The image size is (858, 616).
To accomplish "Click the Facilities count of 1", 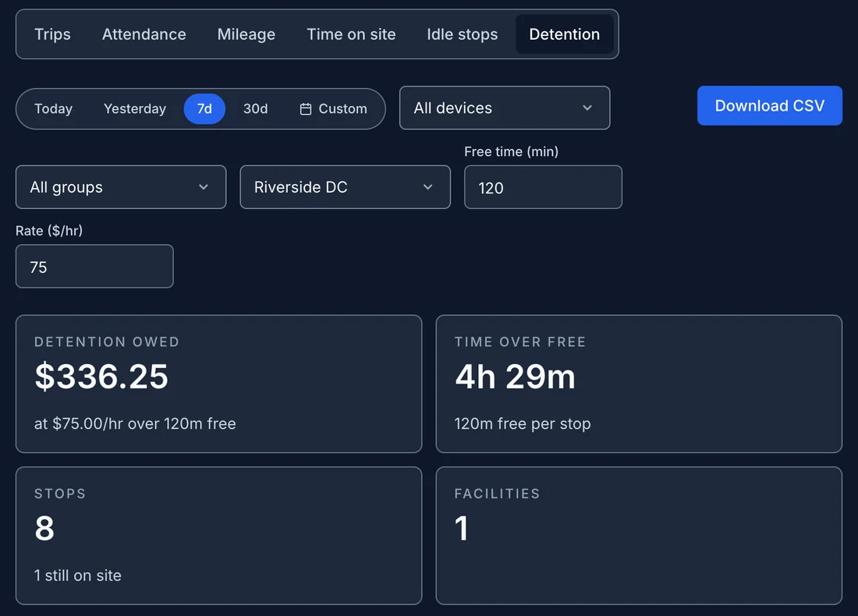I will point(461,529).
